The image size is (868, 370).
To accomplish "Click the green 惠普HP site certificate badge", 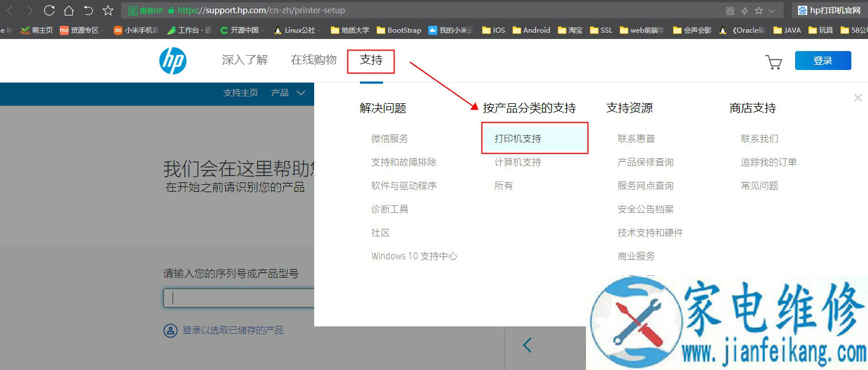I will [x=146, y=10].
